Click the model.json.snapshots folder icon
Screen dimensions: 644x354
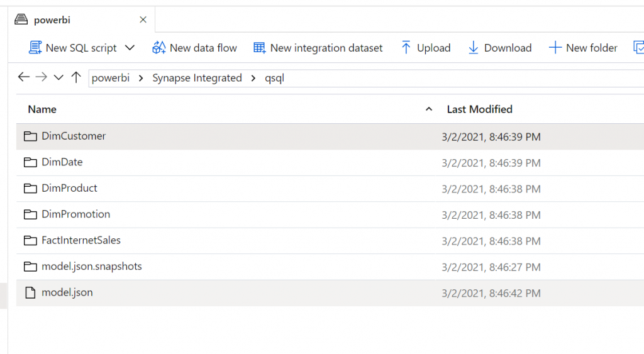tap(30, 267)
